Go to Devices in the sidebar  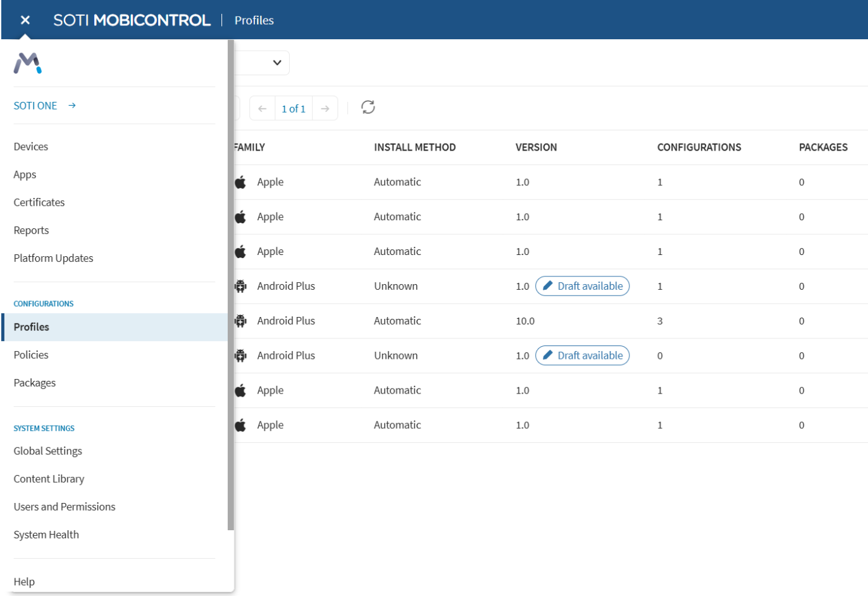point(31,147)
